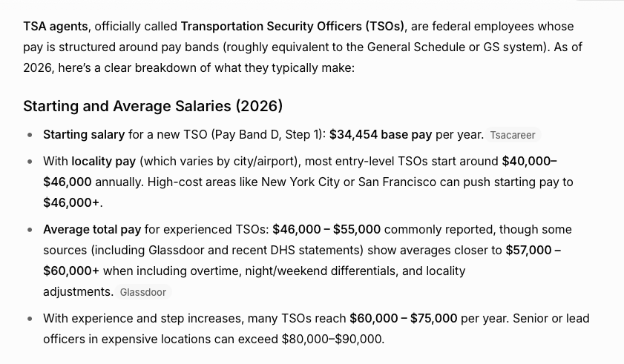The image size is (624, 364).
Task: Click the bullet before "With experience and step"
Action: (30, 319)
